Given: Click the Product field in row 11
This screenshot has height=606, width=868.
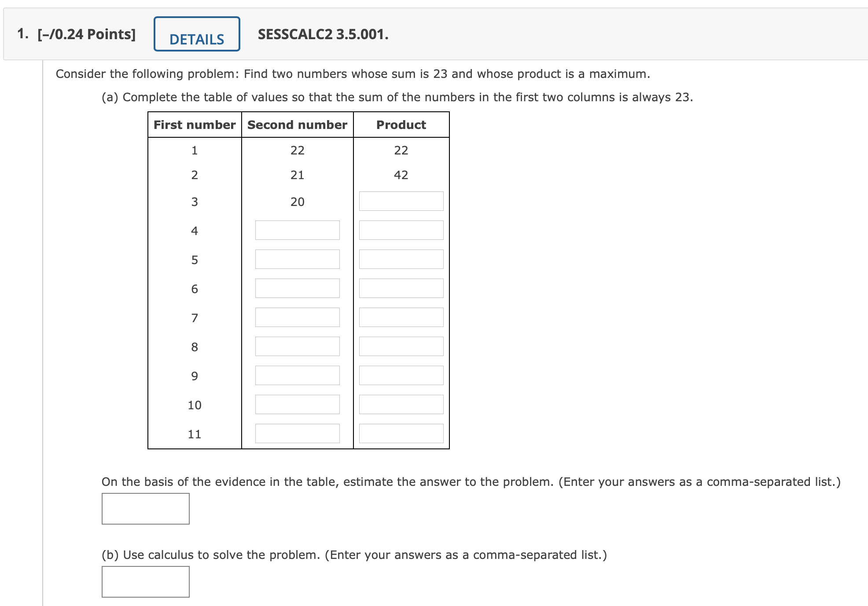Looking at the screenshot, I should pos(401,433).
